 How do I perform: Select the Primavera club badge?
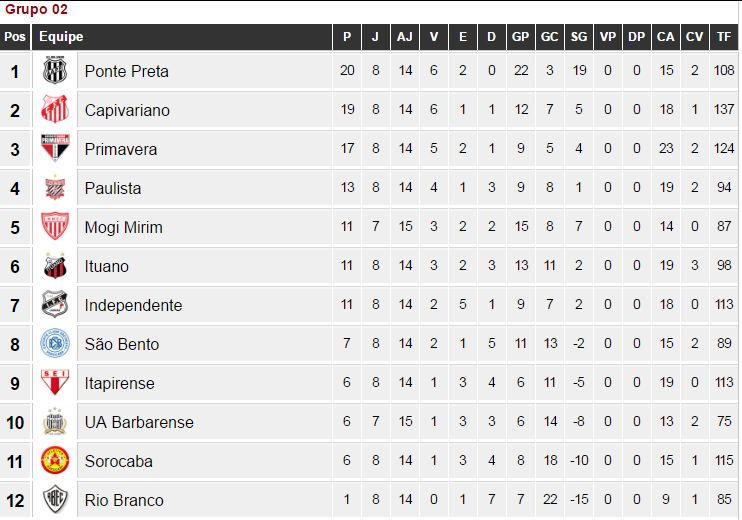55,148
